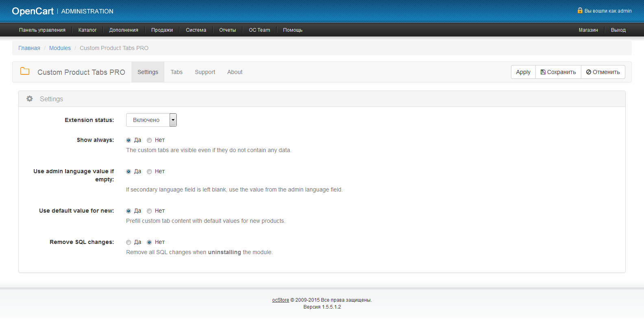Click the Apply button
Screen dimensions: 644x333
point(523,72)
